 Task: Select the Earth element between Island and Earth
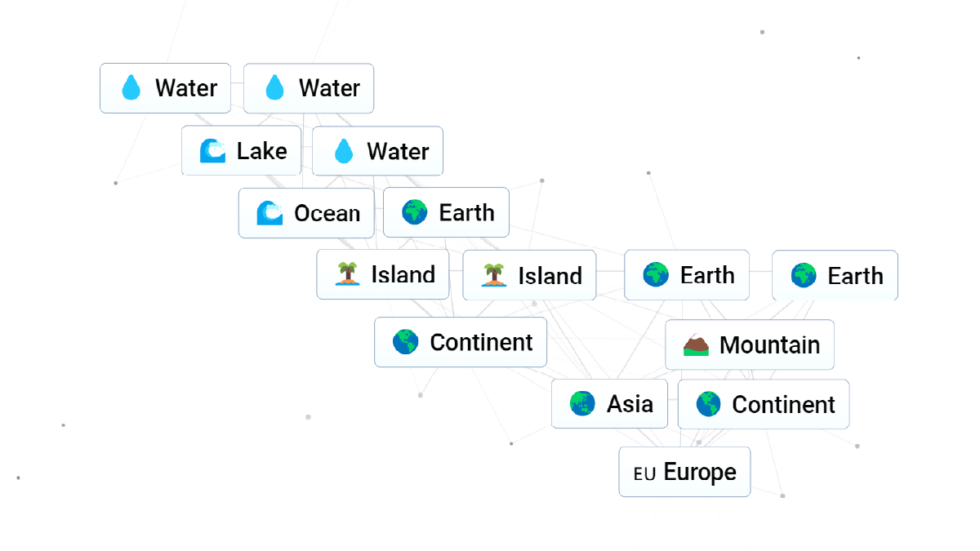(x=687, y=275)
